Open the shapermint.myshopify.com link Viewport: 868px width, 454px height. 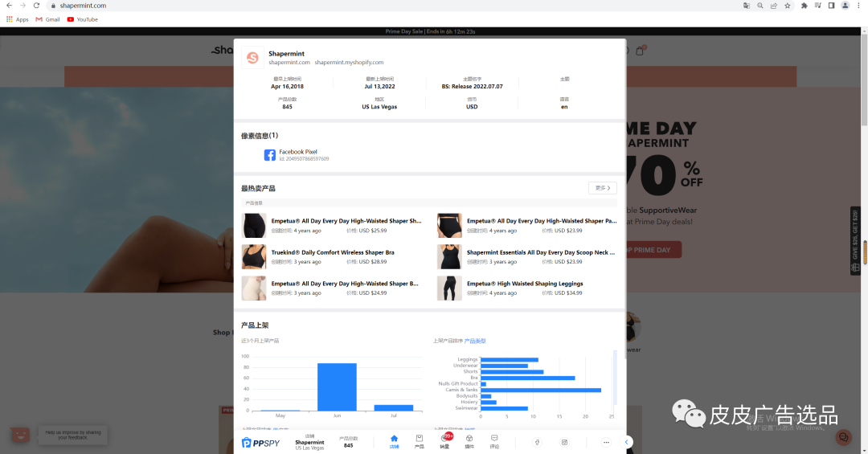pyautogui.click(x=349, y=63)
